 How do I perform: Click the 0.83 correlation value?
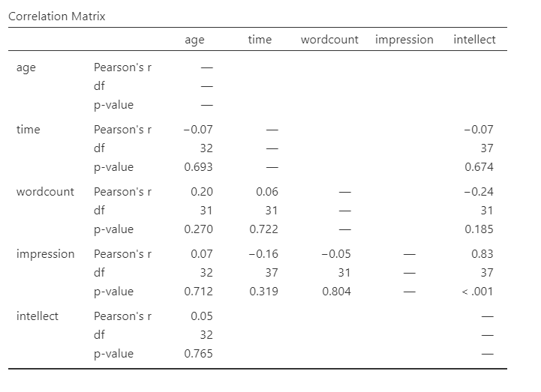point(482,254)
